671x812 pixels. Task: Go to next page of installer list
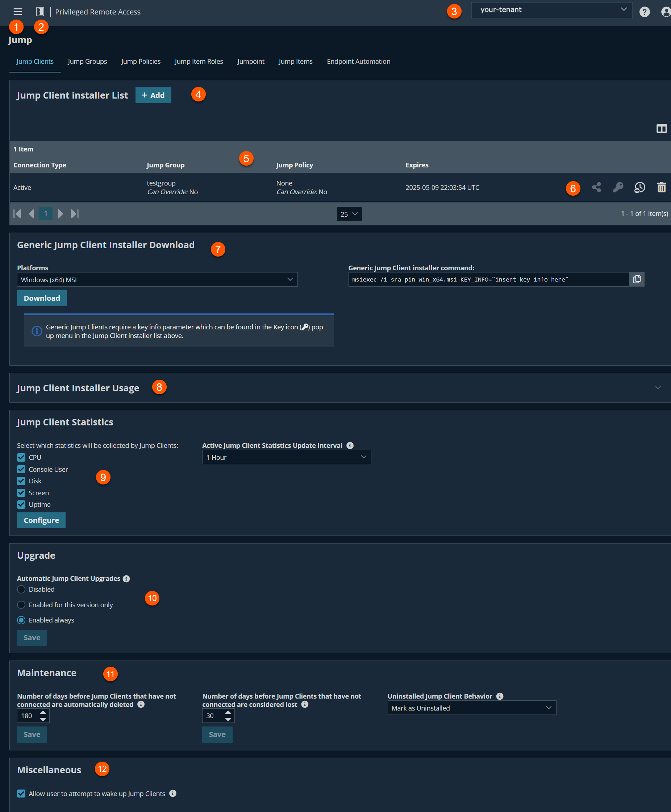tap(60, 214)
